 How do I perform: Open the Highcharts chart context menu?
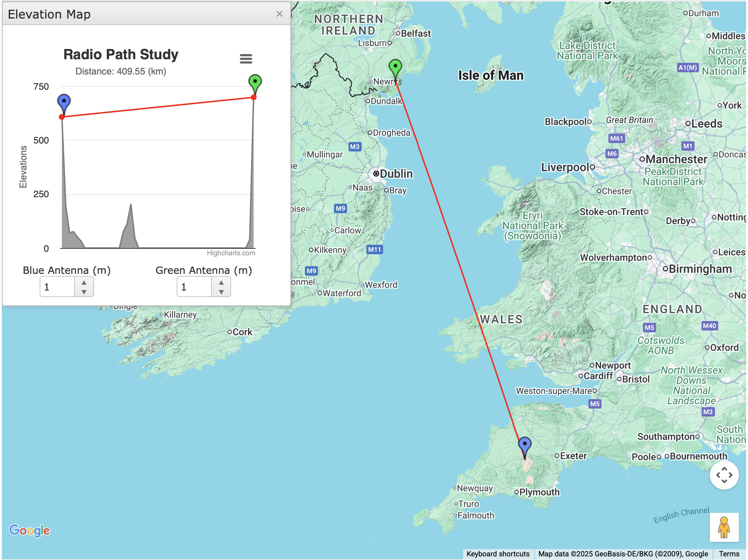coord(246,59)
